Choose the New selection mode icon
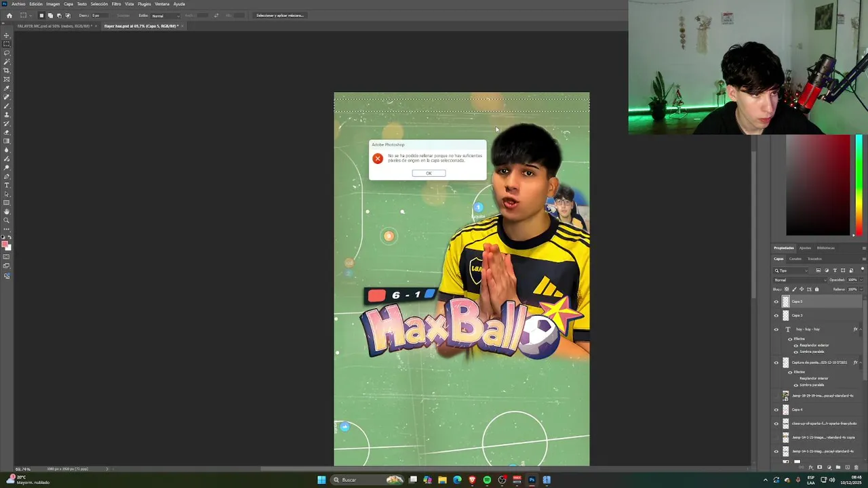This screenshot has width=868, height=488. pyautogui.click(x=41, y=16)
